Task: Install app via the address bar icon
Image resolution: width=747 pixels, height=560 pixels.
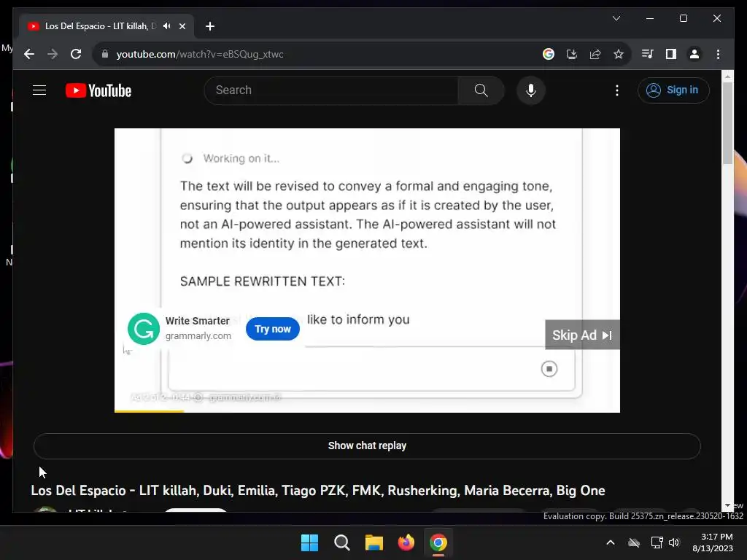Action: point(572,54)
